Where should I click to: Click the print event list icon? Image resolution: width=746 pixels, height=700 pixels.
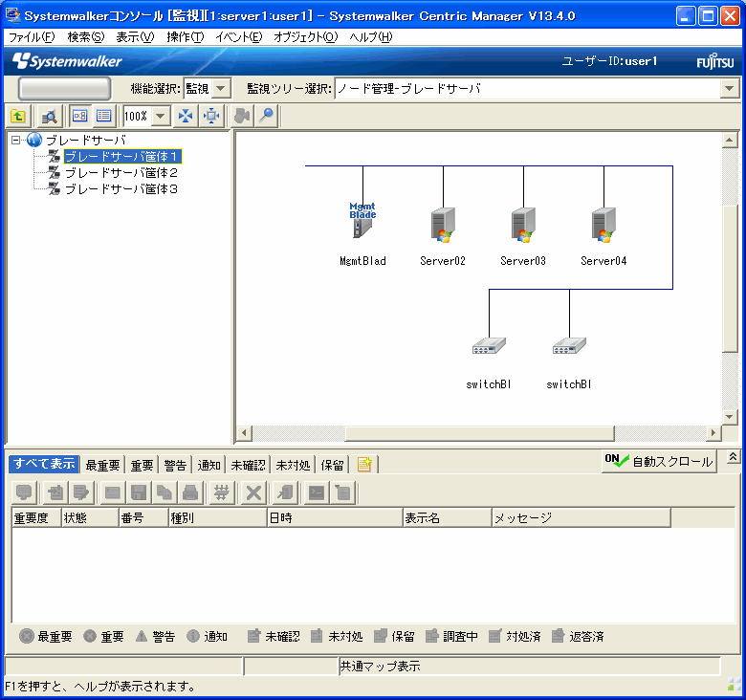(x=189, y=492)
